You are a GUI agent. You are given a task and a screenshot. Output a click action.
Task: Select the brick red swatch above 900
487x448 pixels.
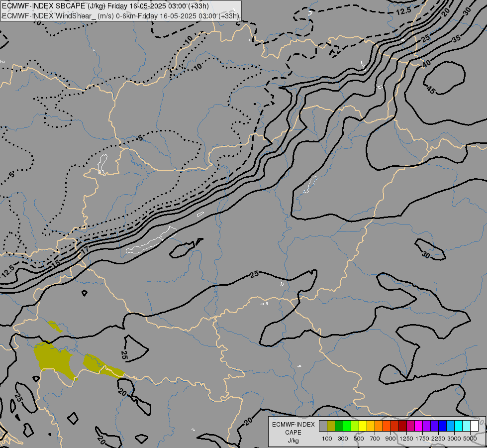point(395,426)
